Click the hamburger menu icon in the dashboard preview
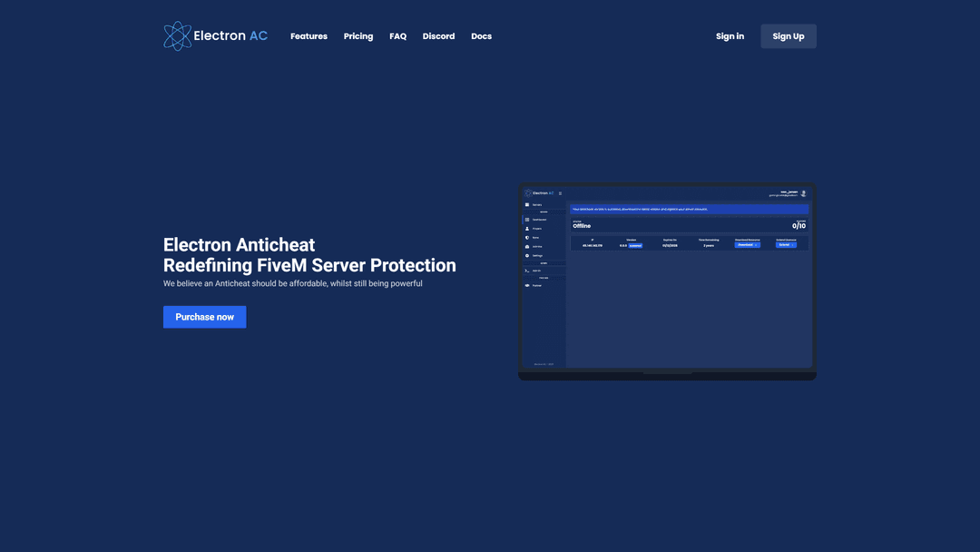This screenshot has height=552, width=980. [x=560, y=193]
